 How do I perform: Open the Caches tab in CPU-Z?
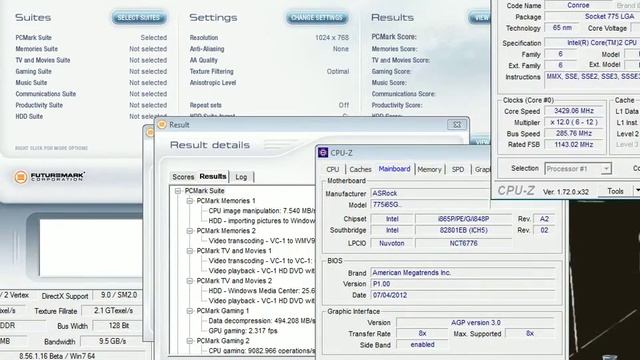360,169
